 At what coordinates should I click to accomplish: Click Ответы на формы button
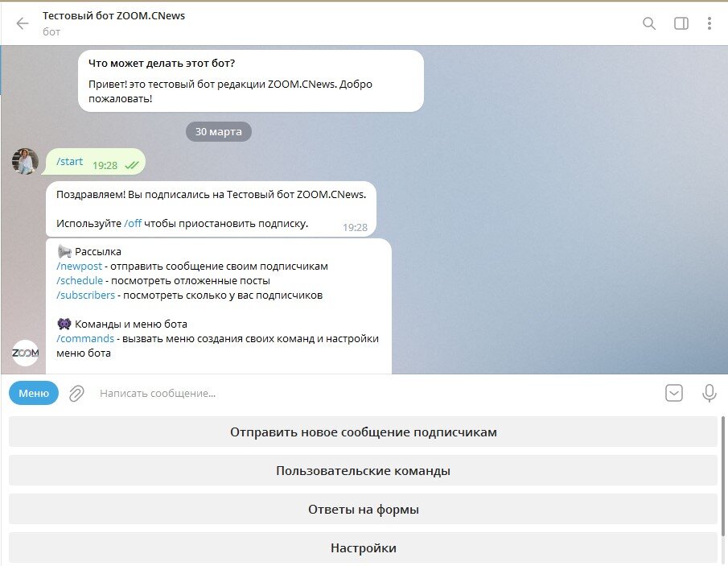pyautogui.click(x=363, y=509)
